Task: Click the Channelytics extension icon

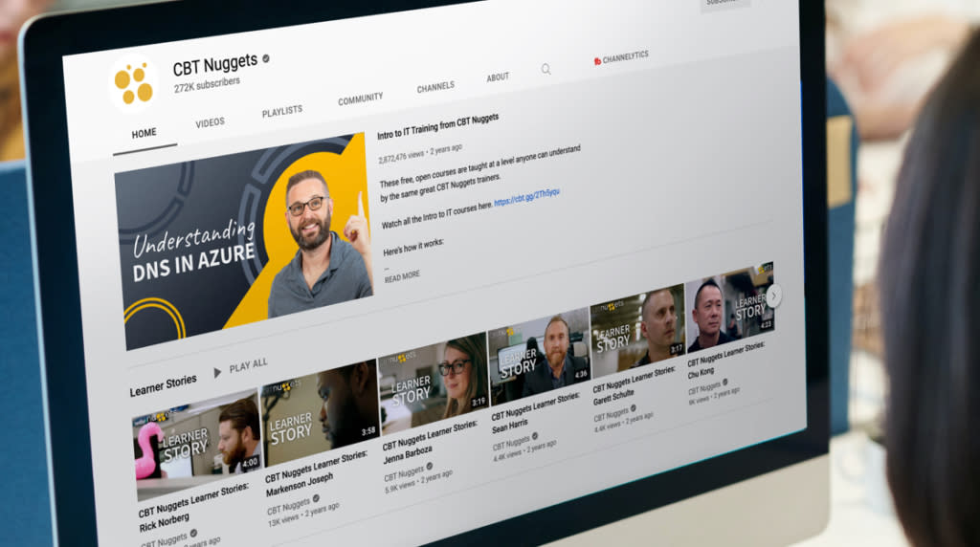Action: click(x=597, y=61)
